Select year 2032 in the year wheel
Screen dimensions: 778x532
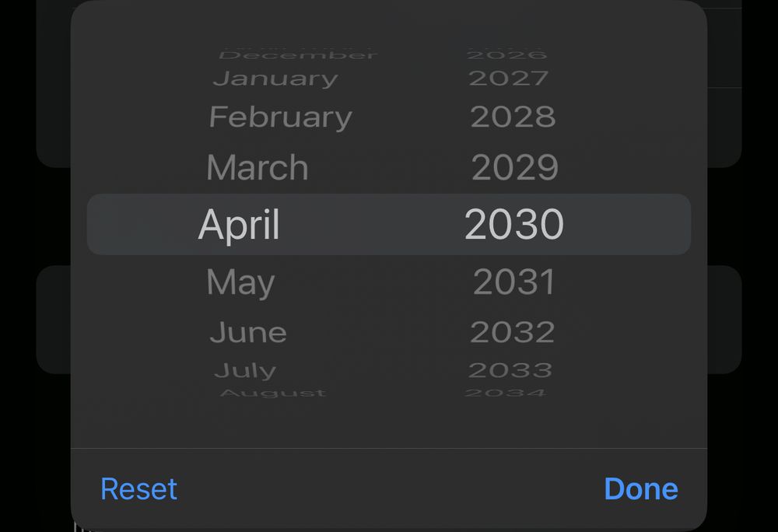513,331
